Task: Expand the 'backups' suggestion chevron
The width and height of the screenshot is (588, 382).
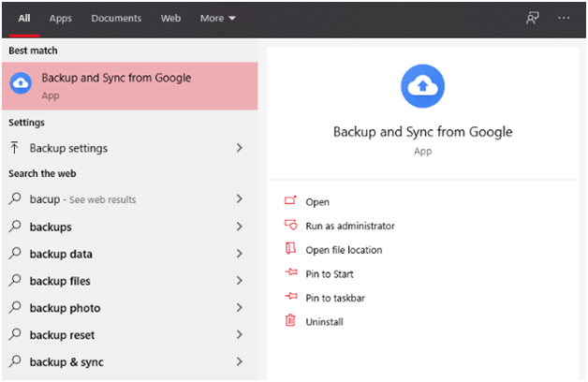Action: [240, 227]
